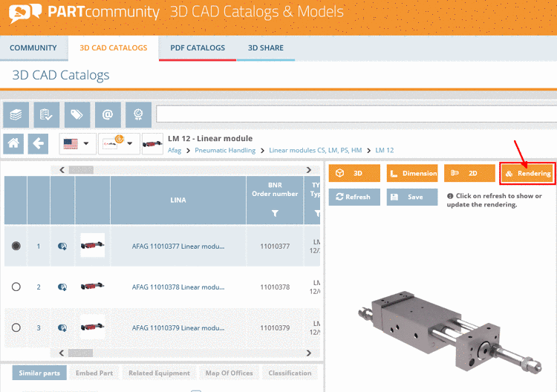
Task: Open AFAG 11010378 Linear module link
Action: (x=178, y=287)
